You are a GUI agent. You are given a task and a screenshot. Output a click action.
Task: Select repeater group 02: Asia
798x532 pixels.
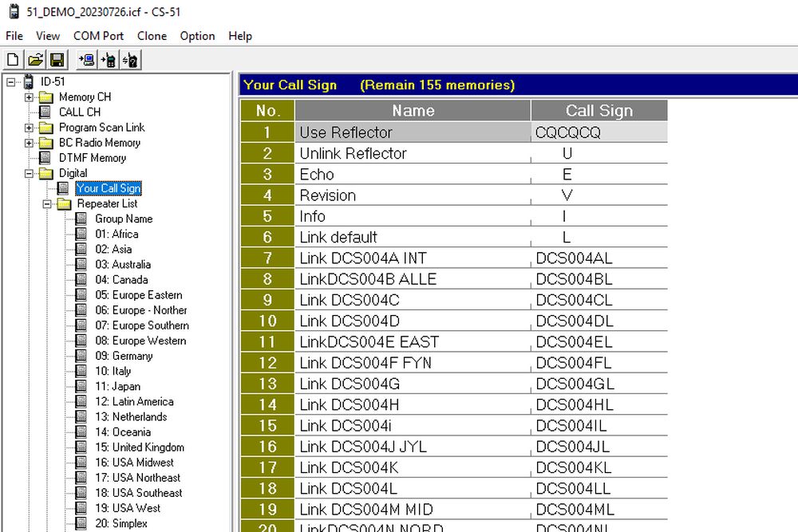[113, 249]
